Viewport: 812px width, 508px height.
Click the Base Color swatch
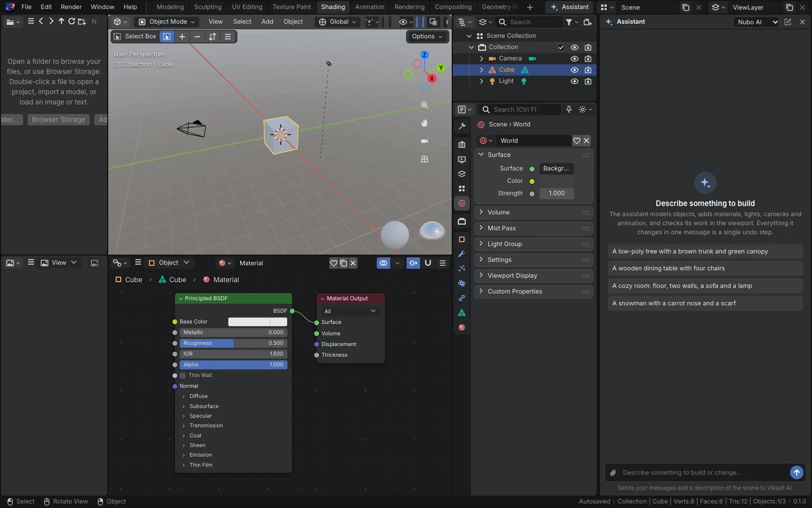(258, 322)
